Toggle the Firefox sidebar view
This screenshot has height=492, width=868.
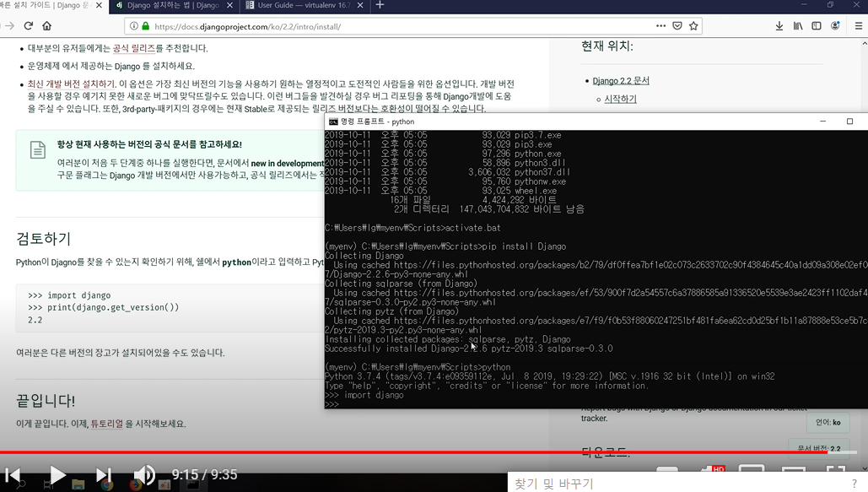tap(817, 26)
